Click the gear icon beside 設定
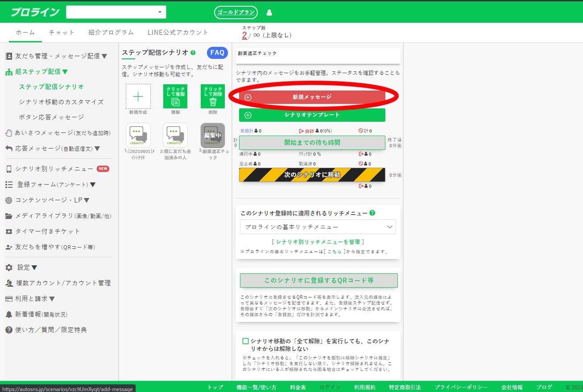 point(9,268)
